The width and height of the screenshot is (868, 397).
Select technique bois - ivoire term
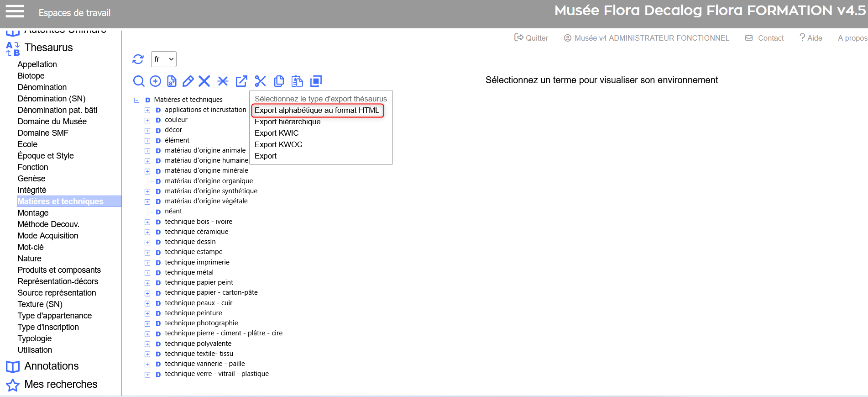click(x=199, y=222)
